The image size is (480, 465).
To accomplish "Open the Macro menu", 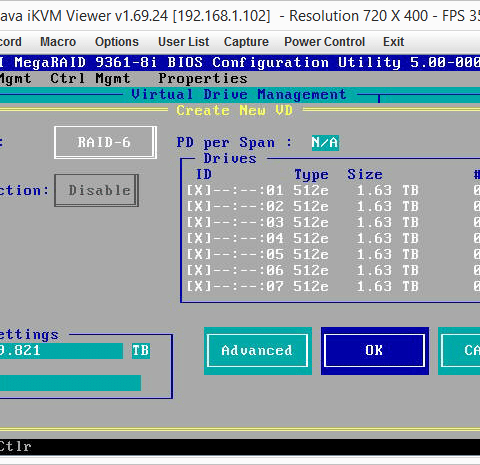I will [58, 42].
